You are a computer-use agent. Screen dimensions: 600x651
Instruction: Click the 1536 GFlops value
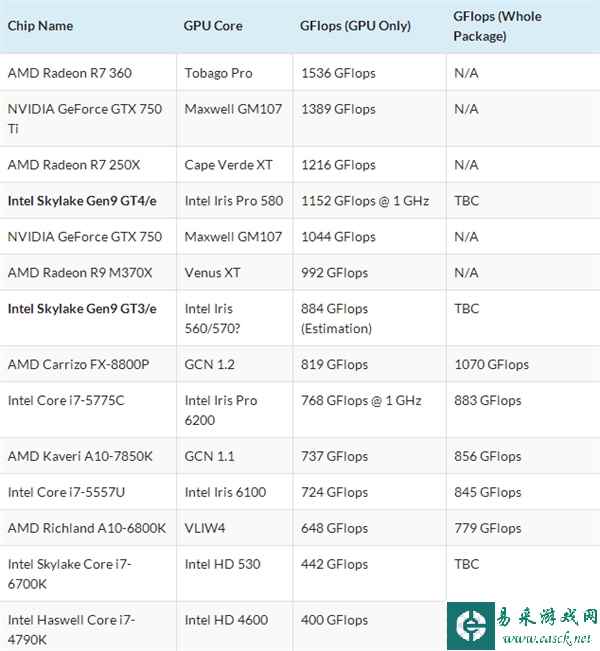(x=338, y=73)
